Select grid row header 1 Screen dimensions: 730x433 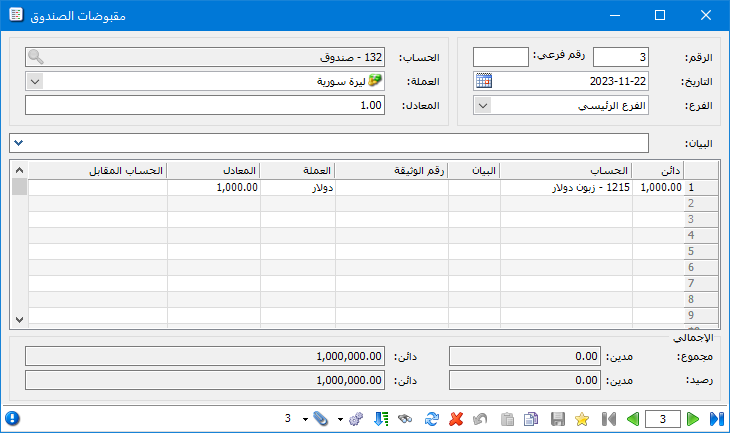click(701, 188)
